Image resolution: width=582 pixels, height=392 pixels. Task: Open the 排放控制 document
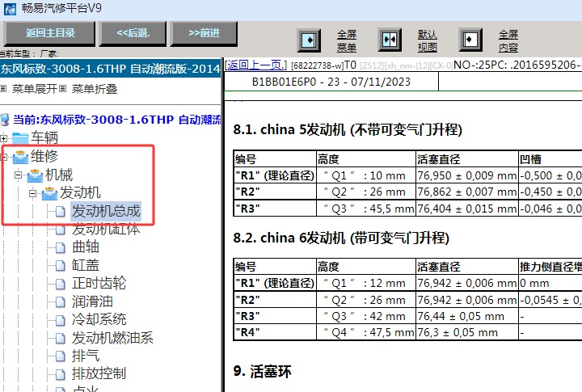[99, 373]
